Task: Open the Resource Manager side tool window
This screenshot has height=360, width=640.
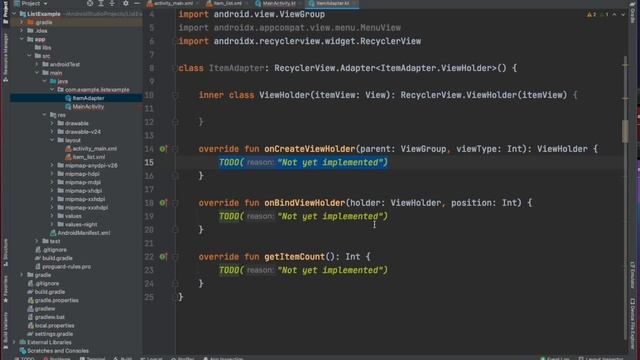Action: tap(5, 57)
